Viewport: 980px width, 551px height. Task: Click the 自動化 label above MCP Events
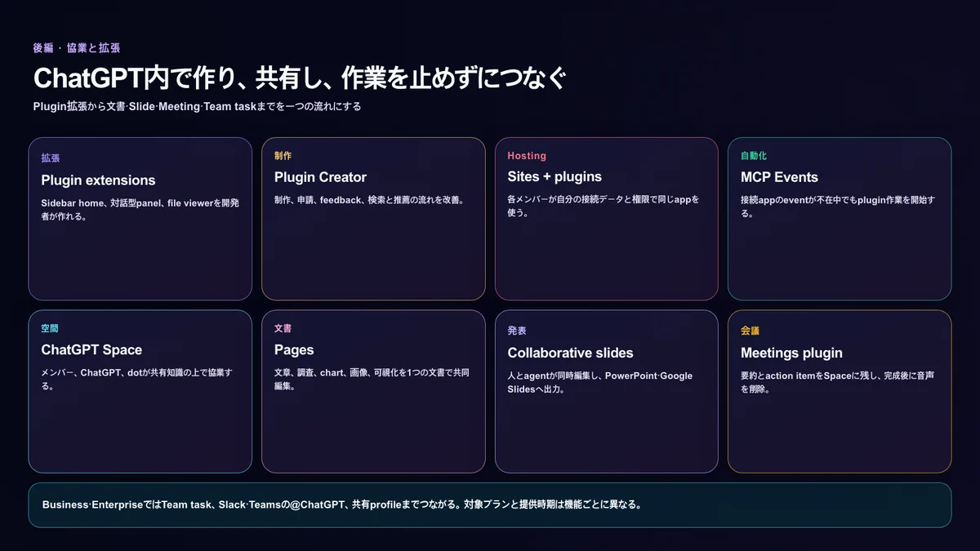[x=754, y=156]
